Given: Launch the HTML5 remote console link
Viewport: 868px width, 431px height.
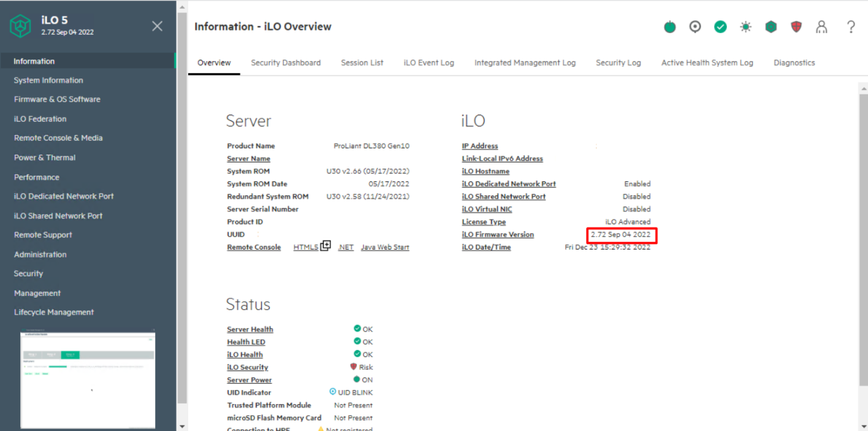Looking at the screenshot, I should click(306, 247).
